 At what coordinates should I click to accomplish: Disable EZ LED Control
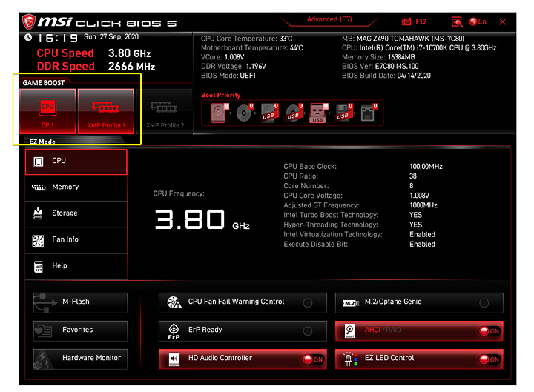coord(419,359)
